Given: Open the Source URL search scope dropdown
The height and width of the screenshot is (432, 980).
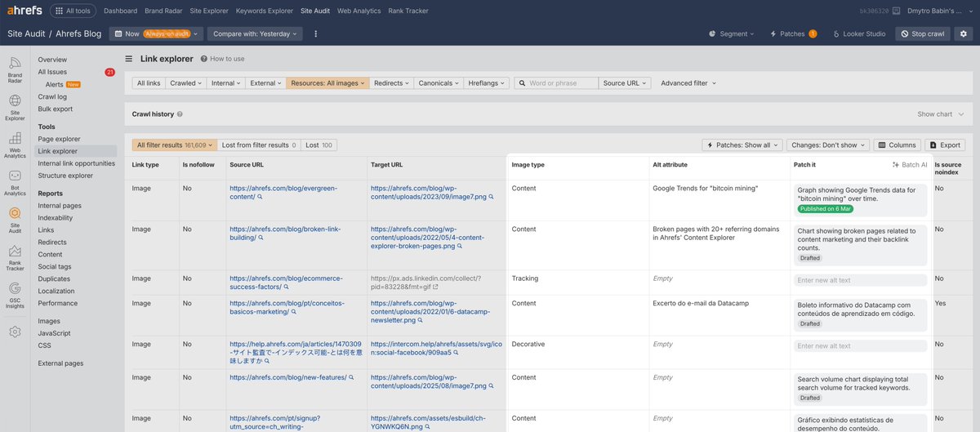Looking at the screenshot, I should 625,83.
